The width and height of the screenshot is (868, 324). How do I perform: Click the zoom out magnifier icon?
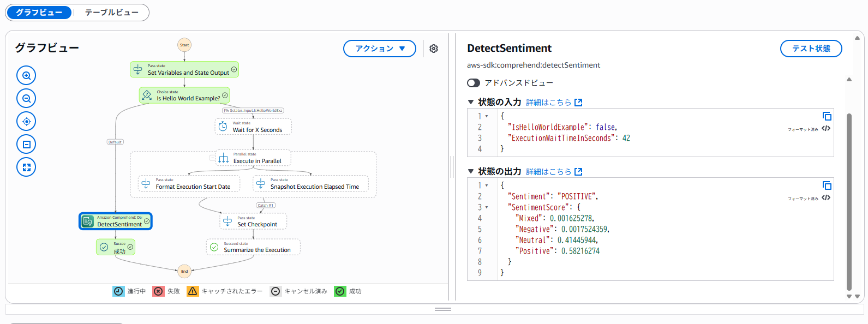click(x=26, y=98)
